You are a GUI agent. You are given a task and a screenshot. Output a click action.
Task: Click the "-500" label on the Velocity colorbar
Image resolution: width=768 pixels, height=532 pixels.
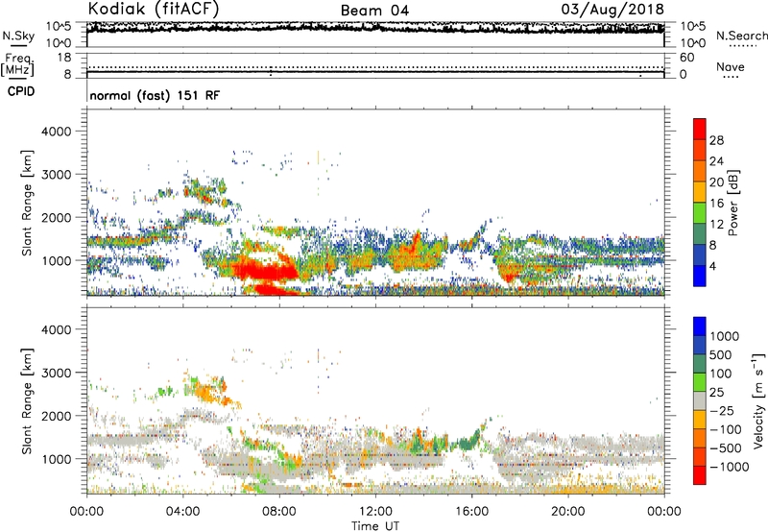(x=726, y=448)
